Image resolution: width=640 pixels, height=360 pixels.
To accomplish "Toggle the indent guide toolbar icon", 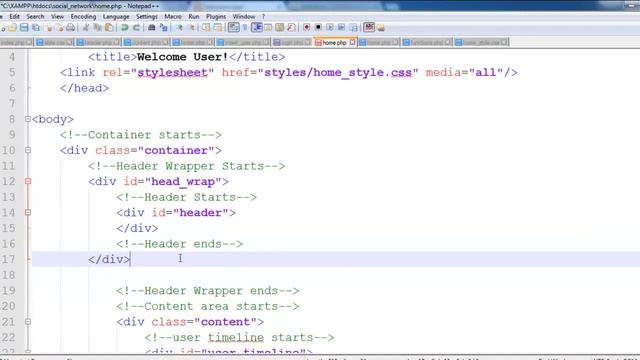I will (x=257, y=27).
